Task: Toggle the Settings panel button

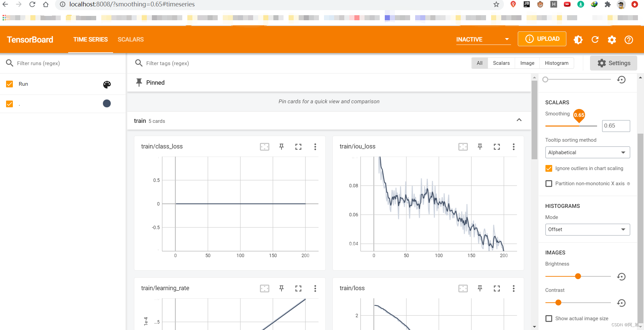Action: click(x=614, y=63)
